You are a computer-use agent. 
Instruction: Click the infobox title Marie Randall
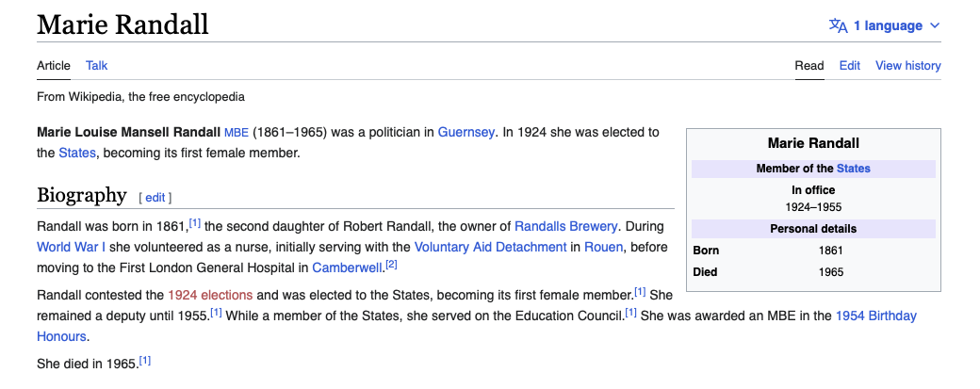point(814,143)
